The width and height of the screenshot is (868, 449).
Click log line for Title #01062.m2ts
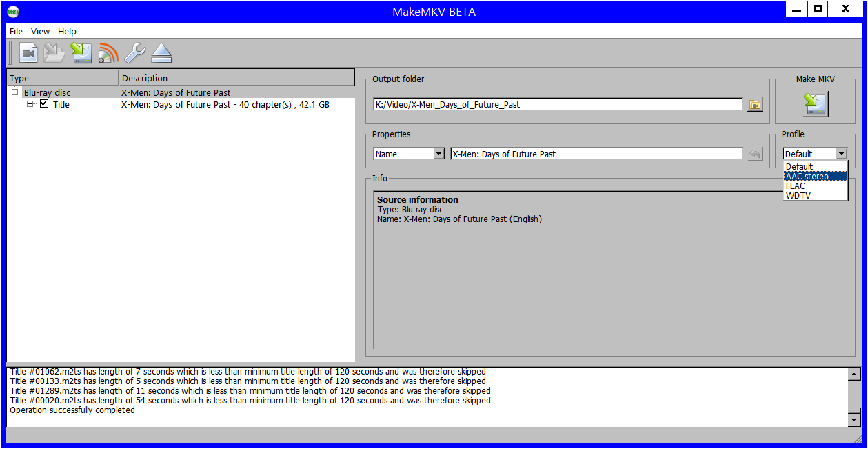[x=248, y=372]
